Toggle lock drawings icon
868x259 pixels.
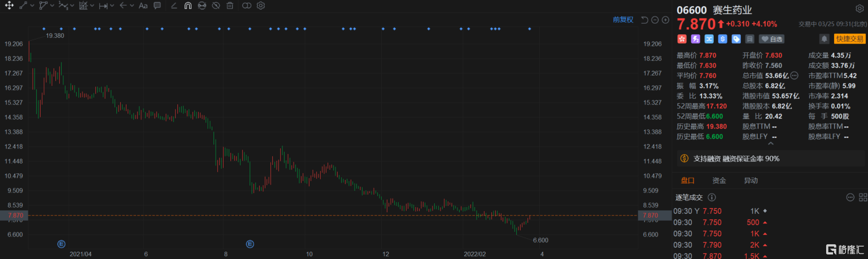[x=202, y=6]
